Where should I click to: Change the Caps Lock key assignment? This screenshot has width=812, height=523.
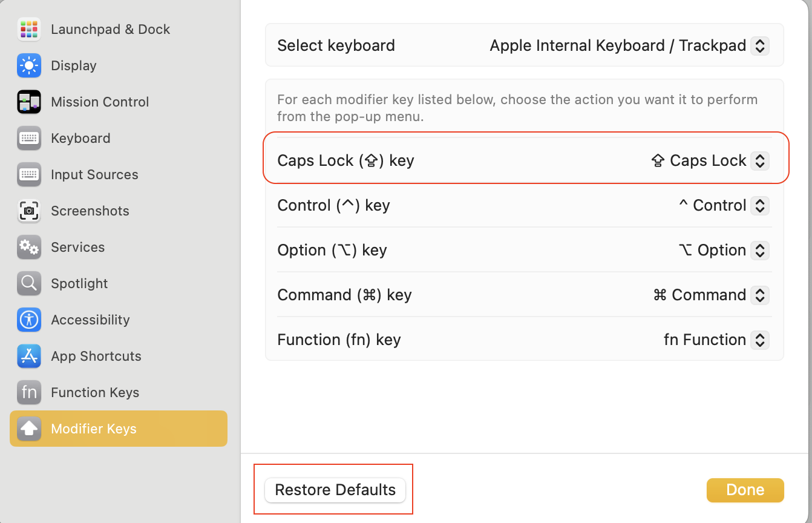point(759,160)
